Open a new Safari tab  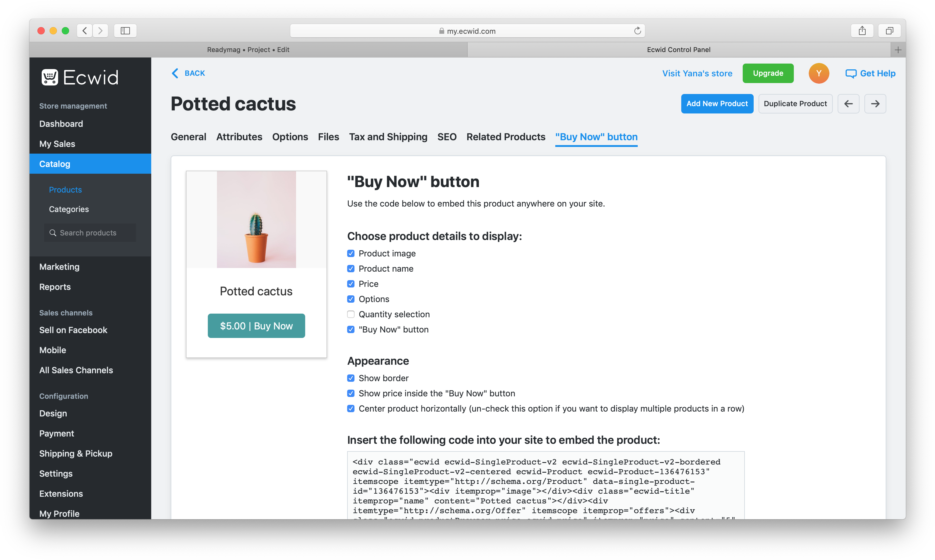(x=898, y=50)
